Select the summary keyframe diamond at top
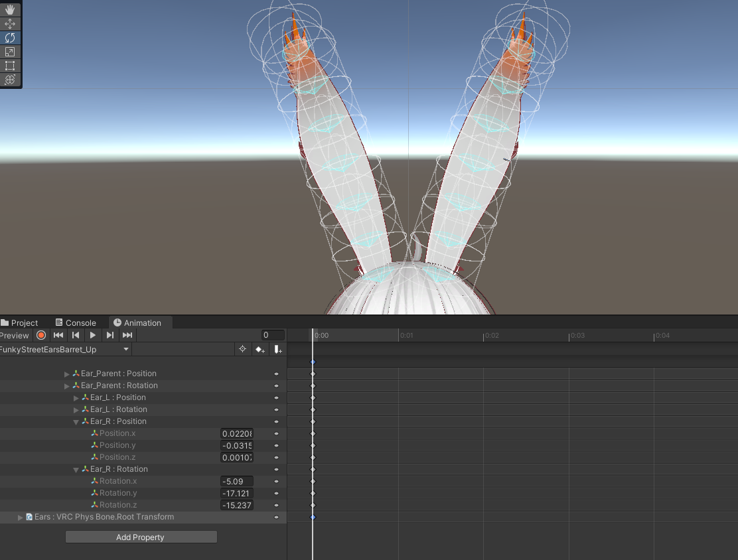Viewport: 738px width, 560px height. pyautogui.click(x=313, y=362)
